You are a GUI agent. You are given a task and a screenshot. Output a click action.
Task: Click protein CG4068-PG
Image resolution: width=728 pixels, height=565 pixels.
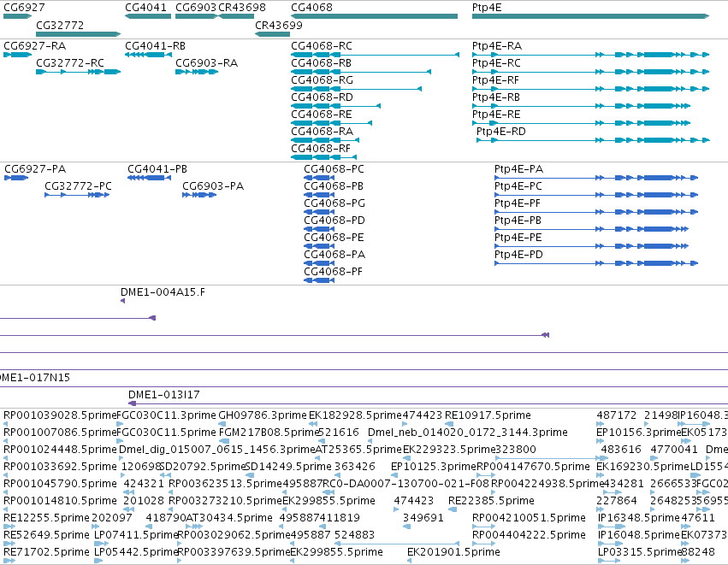point(319,213)
